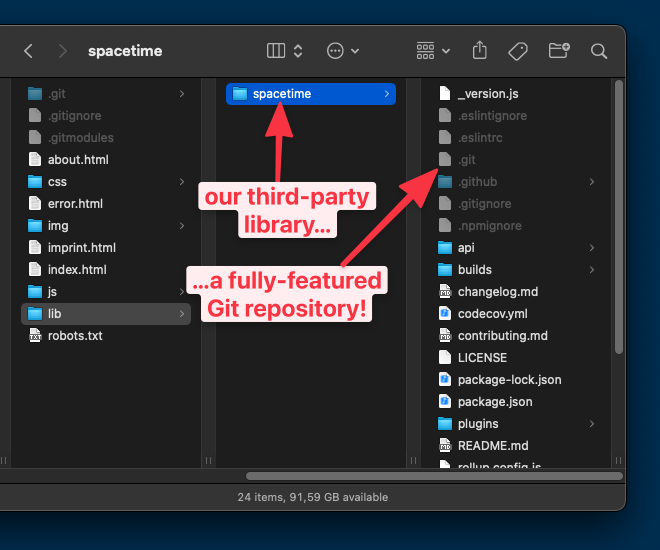Select the index.html file

[76, 270]
